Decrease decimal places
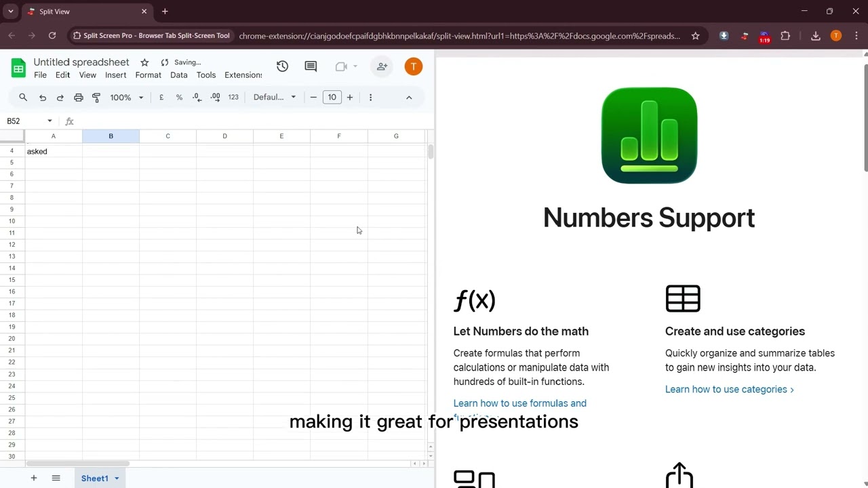Image resolution: width=868 pixels, height=488 pixels. (x=197, y=98)
